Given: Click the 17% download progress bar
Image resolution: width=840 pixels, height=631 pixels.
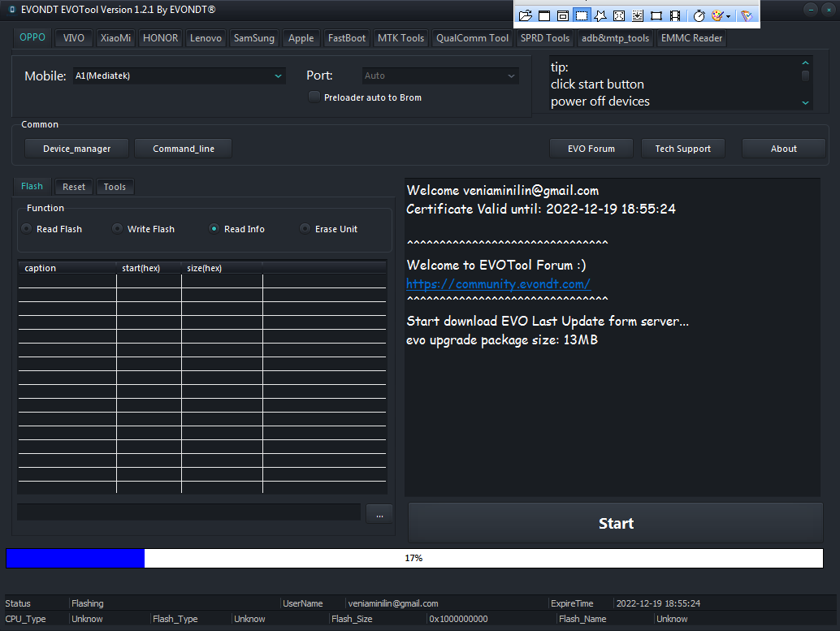Looking at the screenshot, I should tap(414, 558).
